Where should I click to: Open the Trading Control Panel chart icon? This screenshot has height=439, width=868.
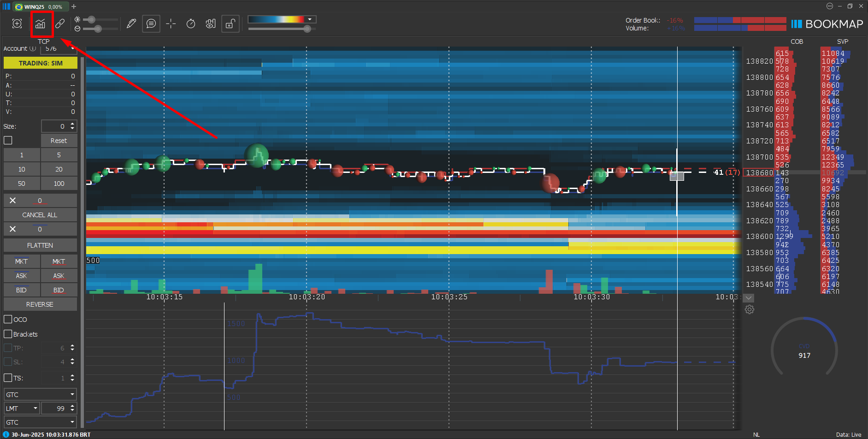click(x=41, y=24)
